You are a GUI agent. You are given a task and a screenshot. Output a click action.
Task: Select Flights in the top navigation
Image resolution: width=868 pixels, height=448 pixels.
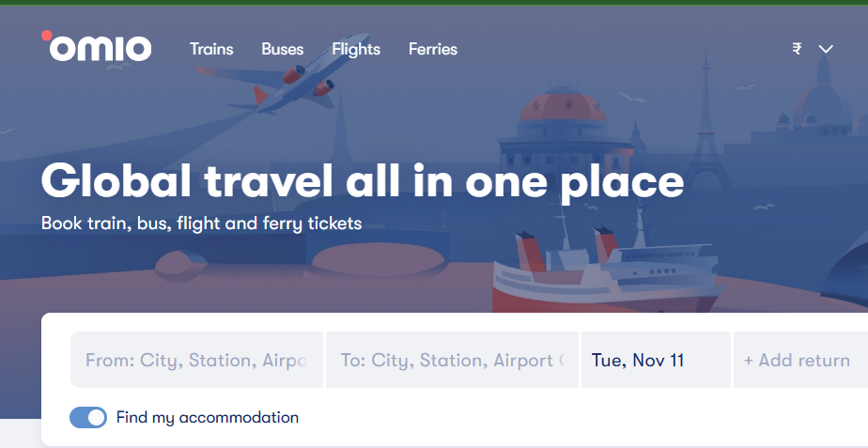click(x=356, y=49)
